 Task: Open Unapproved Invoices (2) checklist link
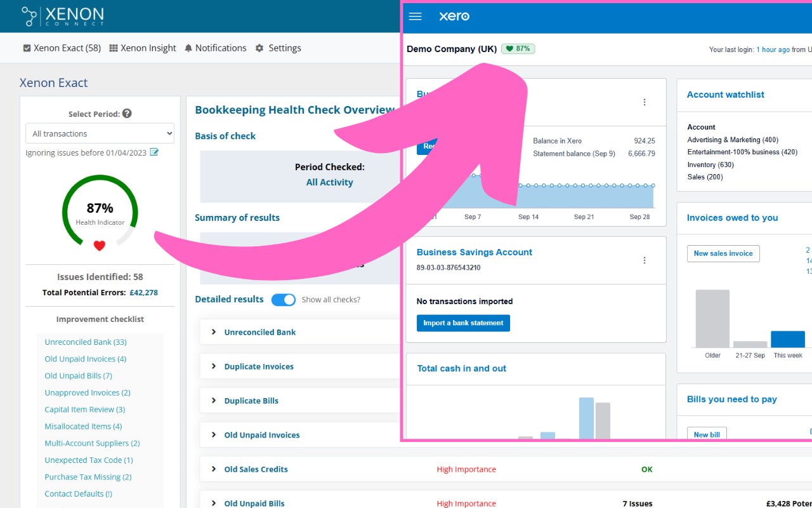(88, 392)
